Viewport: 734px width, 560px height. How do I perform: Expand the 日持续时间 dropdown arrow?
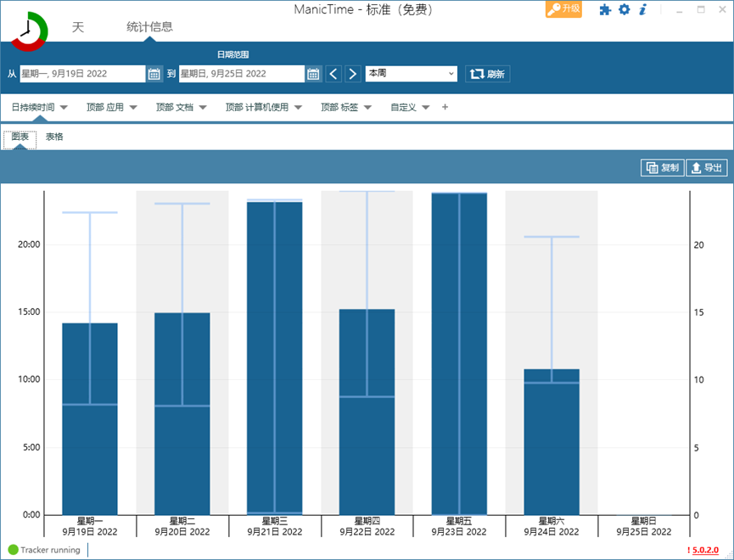tap(64, 108)
